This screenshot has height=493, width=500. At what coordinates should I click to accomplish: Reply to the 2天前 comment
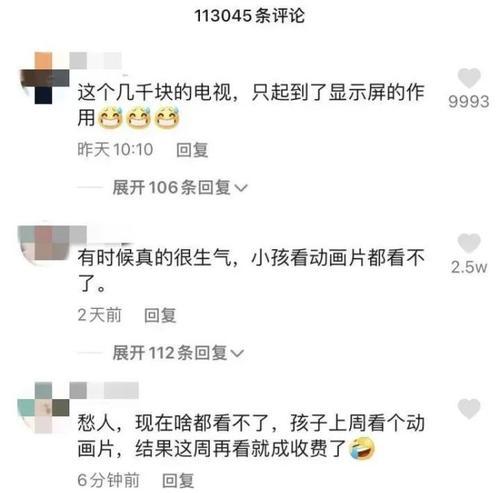160,315
